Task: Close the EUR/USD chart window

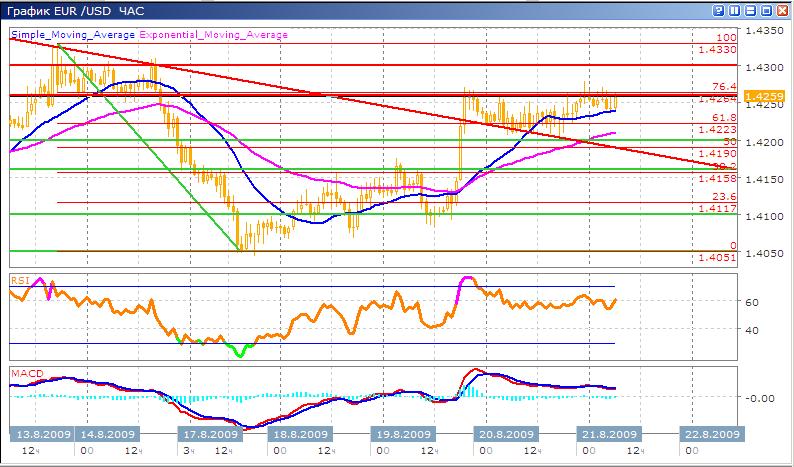Action: (x=783, y=9)
